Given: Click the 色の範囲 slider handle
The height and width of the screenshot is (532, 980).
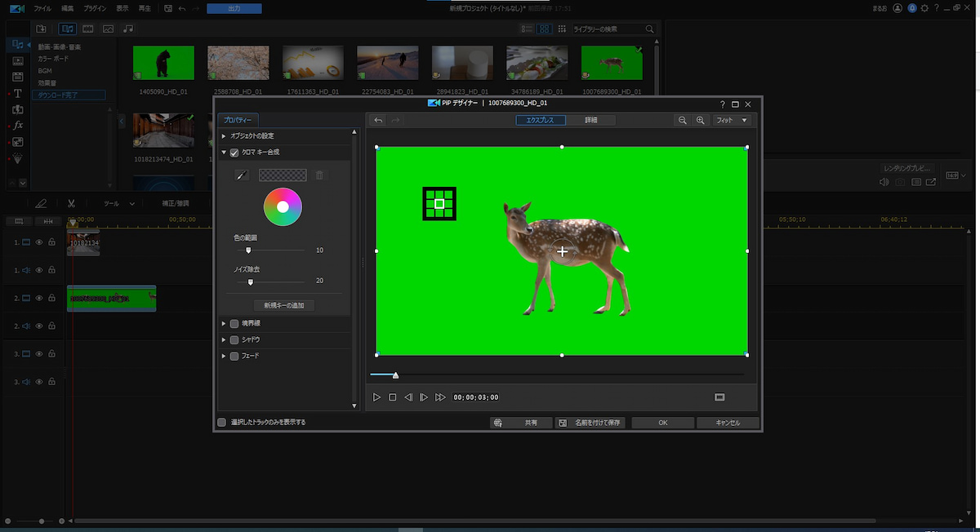Looking at the screenshot, I should tap(248, 250).
